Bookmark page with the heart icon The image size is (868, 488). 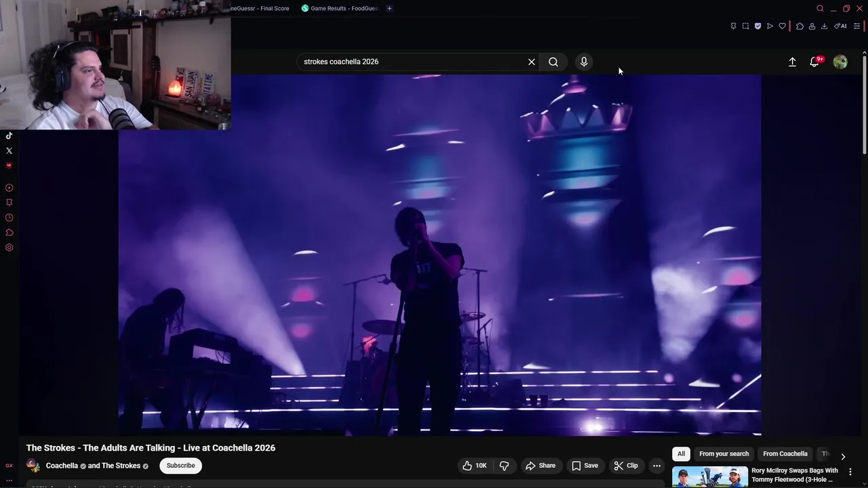coord(782,26)
